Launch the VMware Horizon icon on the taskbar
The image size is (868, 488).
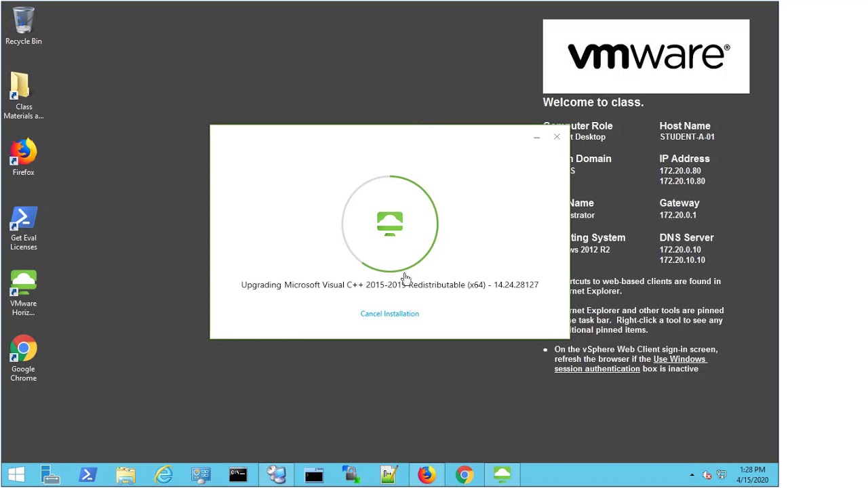(502, 474)
